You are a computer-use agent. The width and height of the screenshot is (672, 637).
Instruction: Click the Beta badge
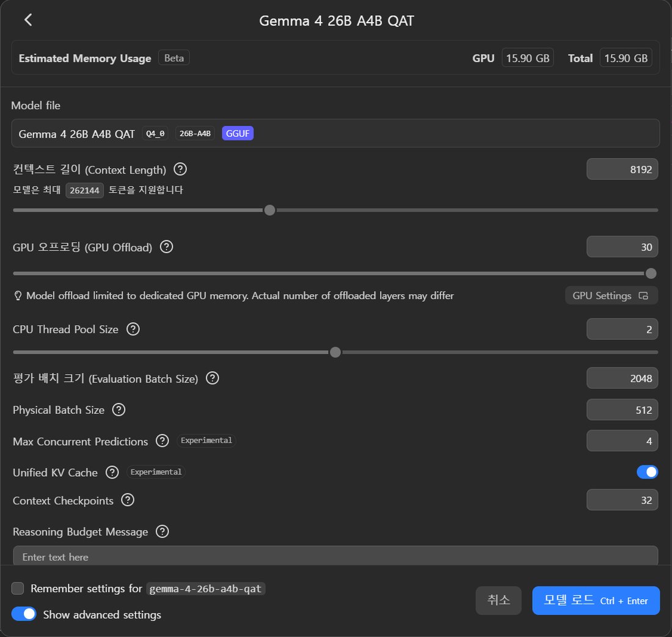[x=174, y=58]
